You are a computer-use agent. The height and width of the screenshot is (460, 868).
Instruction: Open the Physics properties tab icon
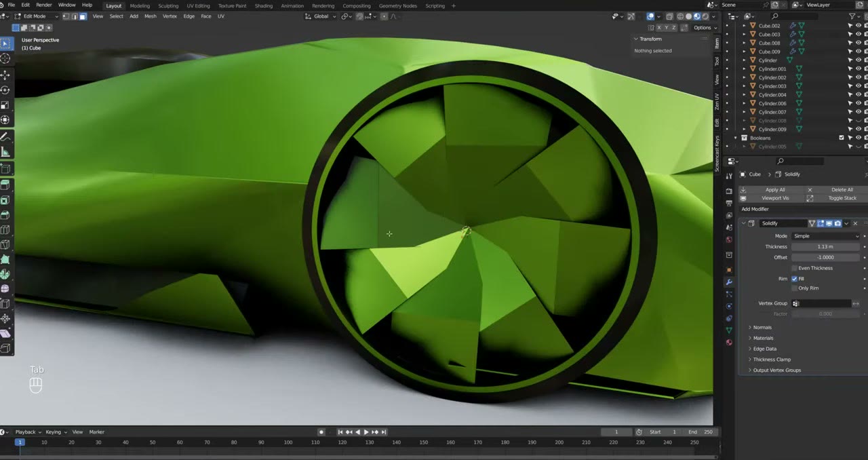[x=729, y=306]
